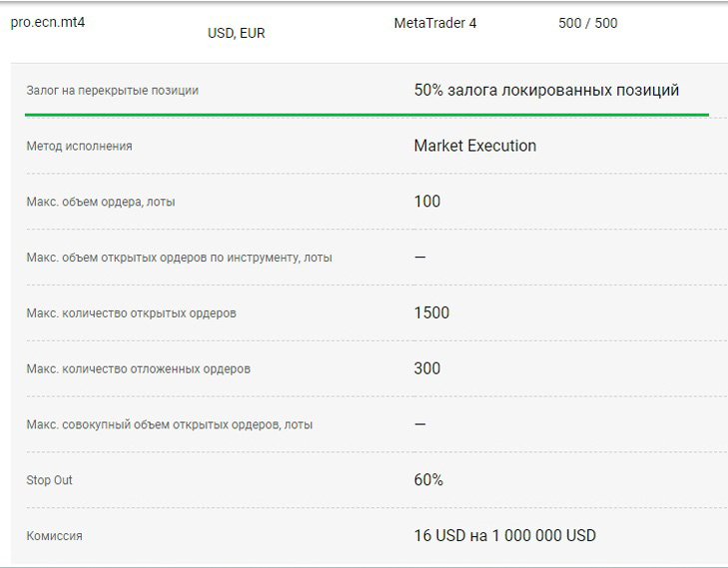Click 'Макс. объем открытых ордеров по инструменту' label
The height and width of the screenshot is (568, 728).
179,258
